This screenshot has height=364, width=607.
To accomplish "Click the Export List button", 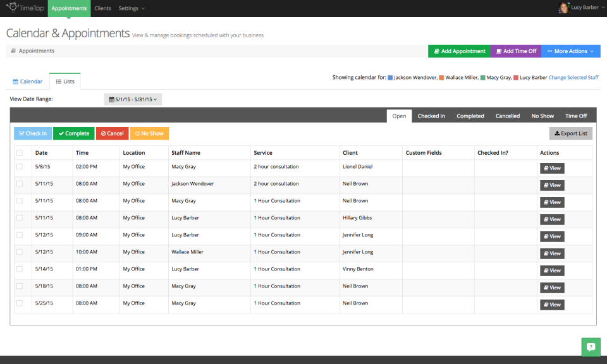I will [x=570, y=133].
